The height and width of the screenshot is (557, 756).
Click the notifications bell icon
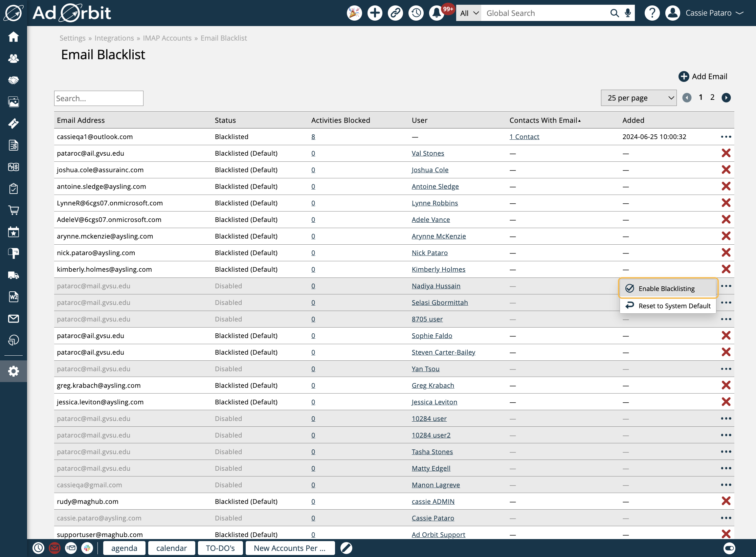[x=437, y=13]
